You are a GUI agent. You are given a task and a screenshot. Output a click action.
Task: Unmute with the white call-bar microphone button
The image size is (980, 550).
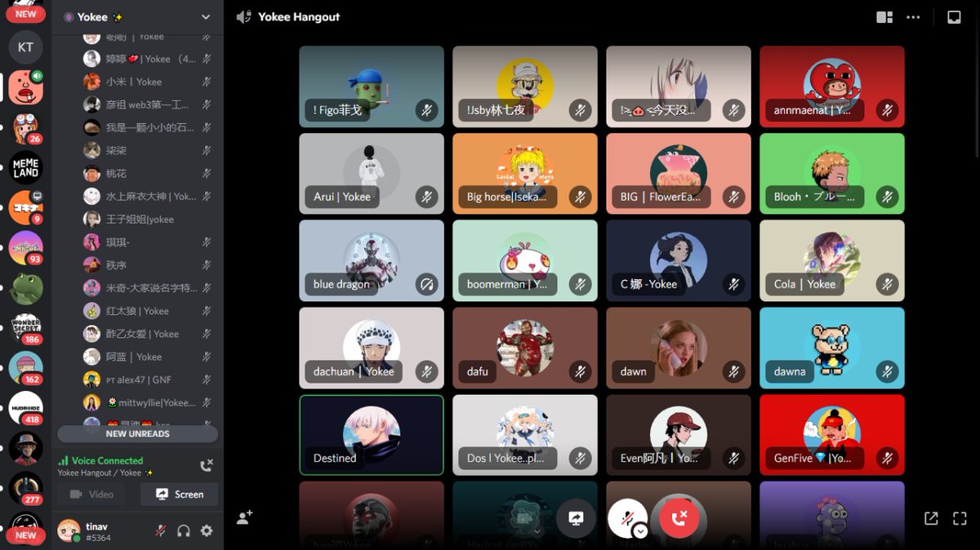627,517
